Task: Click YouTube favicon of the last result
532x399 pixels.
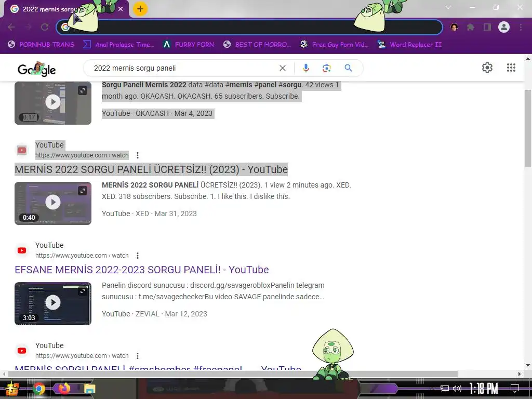Action: tap(22, 351)
